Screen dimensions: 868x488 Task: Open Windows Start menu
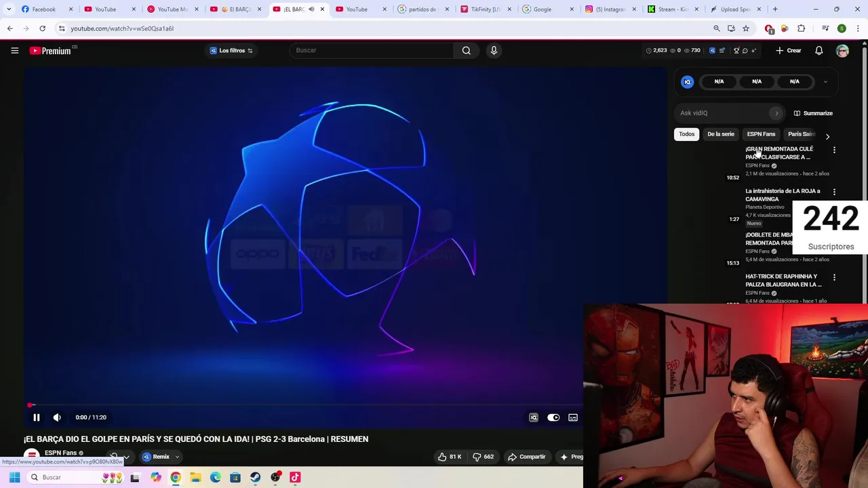tap(14, 477)
